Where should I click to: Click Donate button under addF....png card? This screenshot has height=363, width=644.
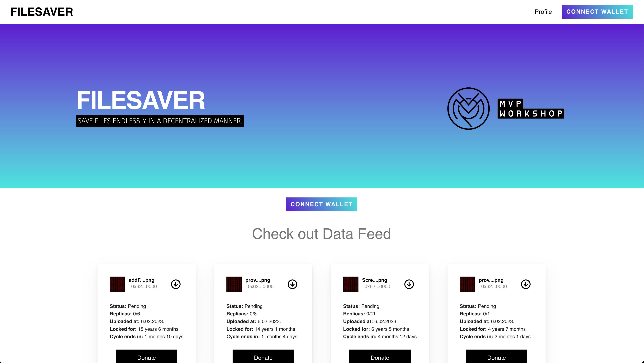[146, 357]
